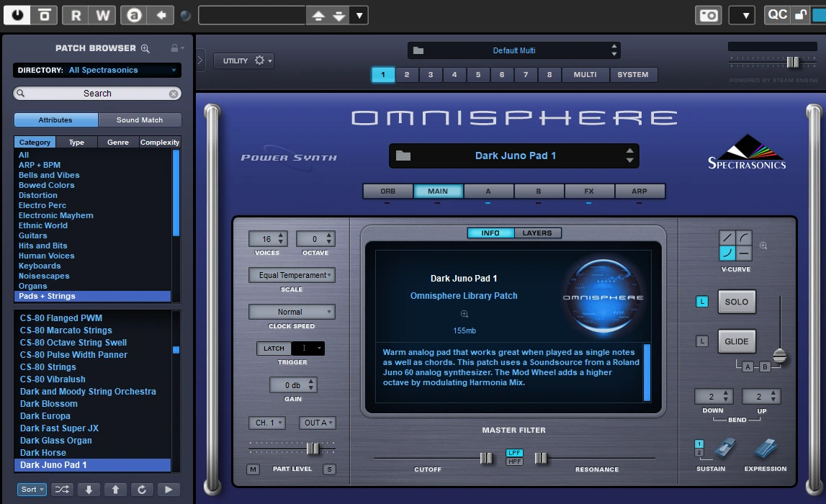Go to previous patch with up arrow
Image resolution: width=826 pixels, height=504 pixels.
115,490
